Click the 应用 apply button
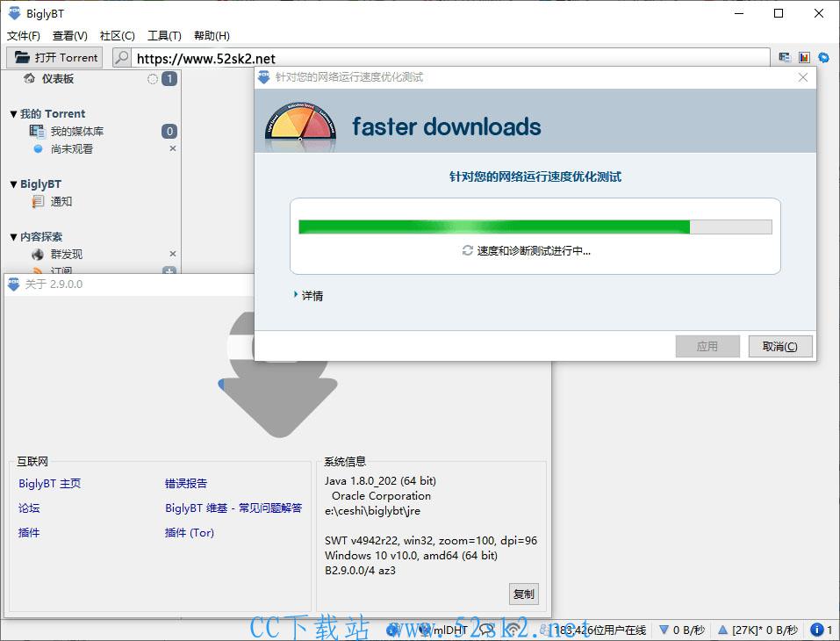The width and height of the screenshot is (840, 641). 707,346
